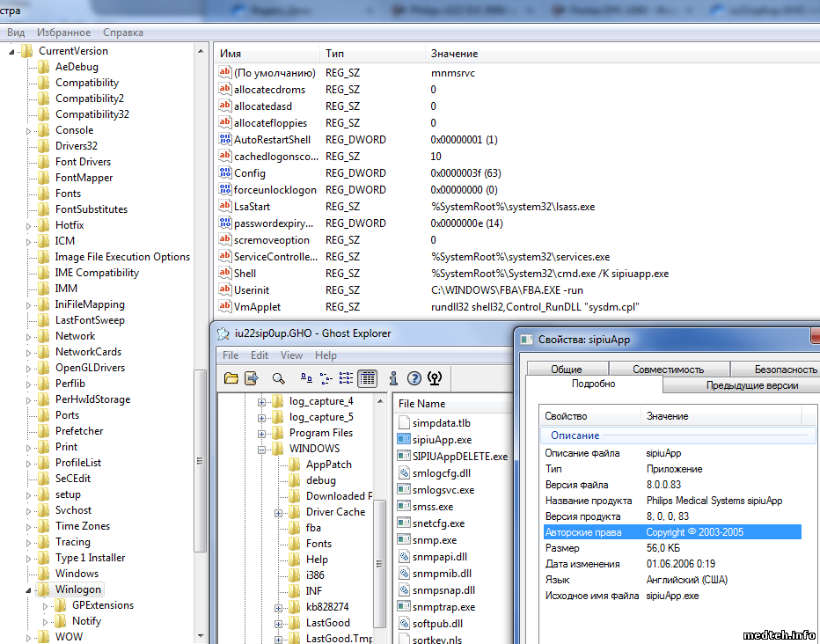Click the Extract icon in Ghost Explorer toolbar
820x644 pixels.
click(x=252, y=378)
